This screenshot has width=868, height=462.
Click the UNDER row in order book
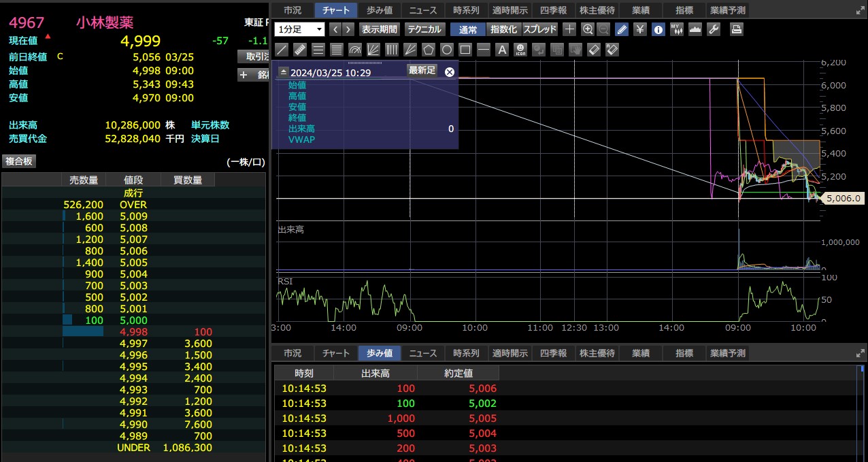[x=133, y=448]
